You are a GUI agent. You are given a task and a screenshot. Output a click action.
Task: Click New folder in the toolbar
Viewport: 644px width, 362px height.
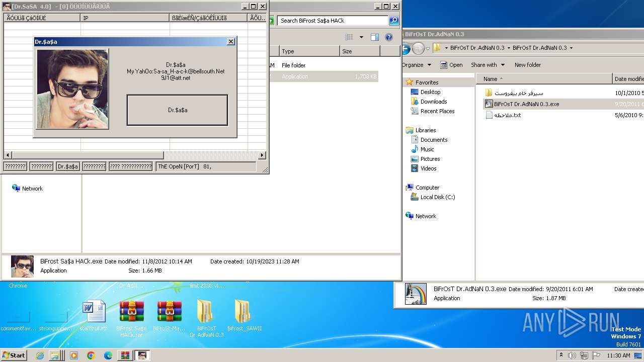coord(528,65)
